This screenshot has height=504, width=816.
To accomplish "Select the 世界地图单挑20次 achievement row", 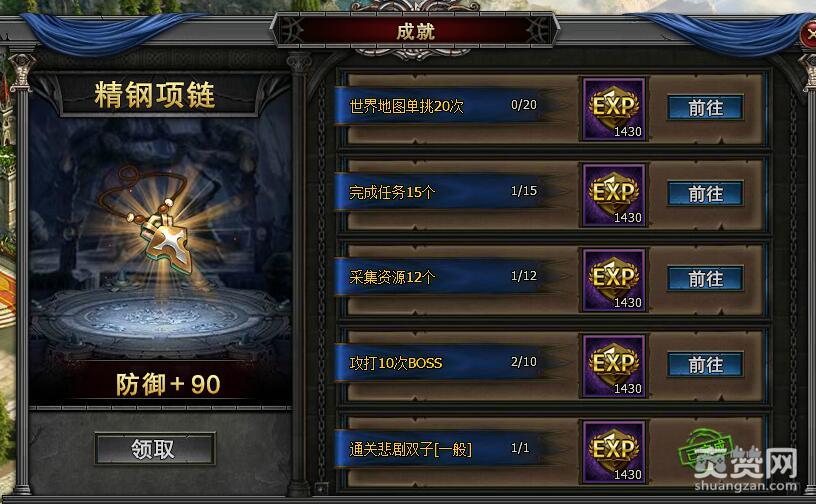I will [553, 108].
